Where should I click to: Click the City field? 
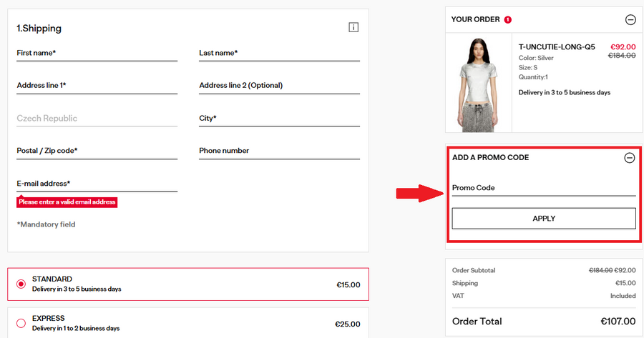[x=279, y=119]
